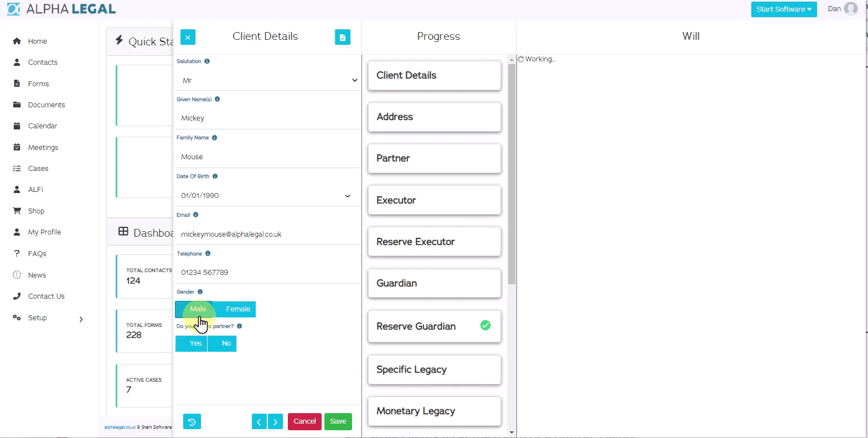Choose Yes for having a partner
The height and width of the screenshot is (438, 868).
(192, 343)
